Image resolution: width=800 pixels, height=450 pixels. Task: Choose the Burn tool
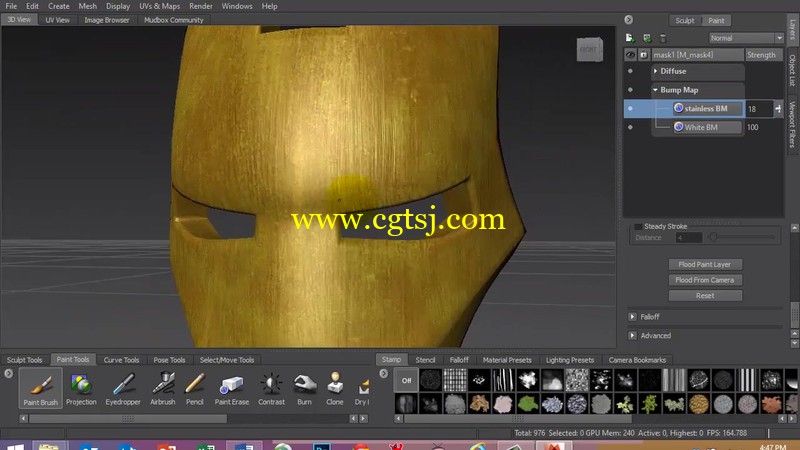[x=305, y=388]
